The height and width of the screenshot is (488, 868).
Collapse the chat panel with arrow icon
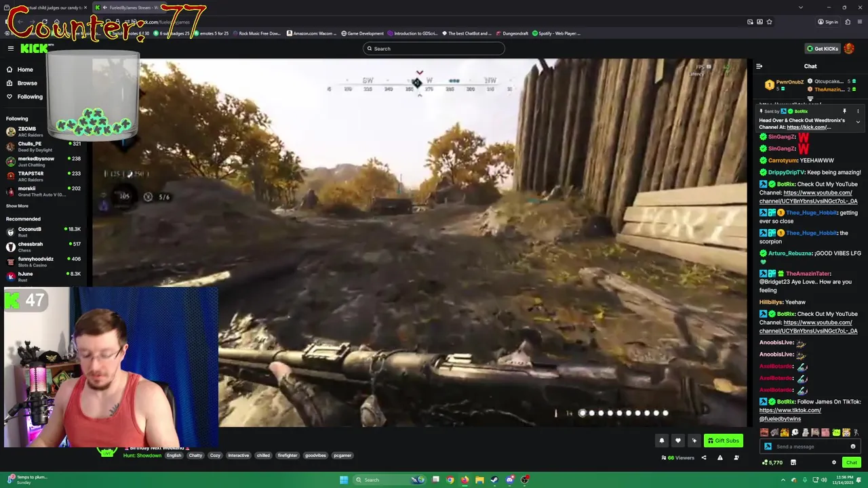tap(759, 66)
